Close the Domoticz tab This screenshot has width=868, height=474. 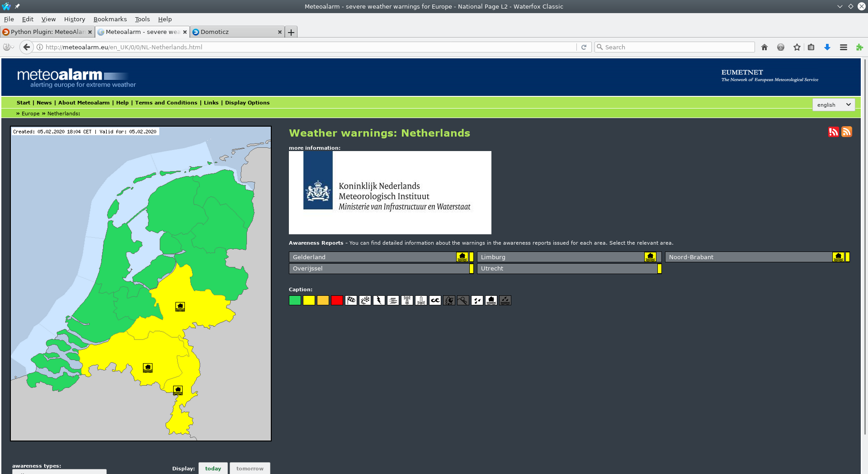(x=279, y=32)
